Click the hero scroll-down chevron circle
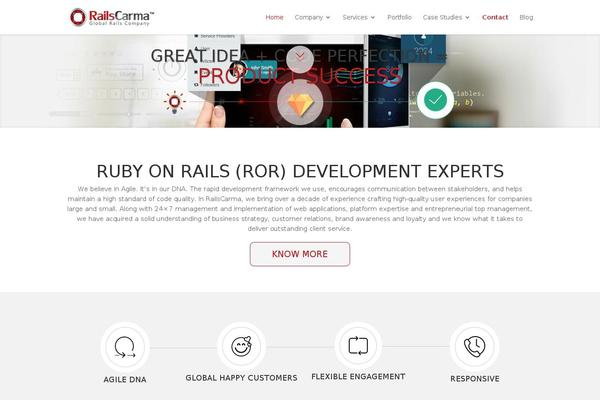Image resolution: width=600 pixels, height=400 pixels. click(300, 59)
